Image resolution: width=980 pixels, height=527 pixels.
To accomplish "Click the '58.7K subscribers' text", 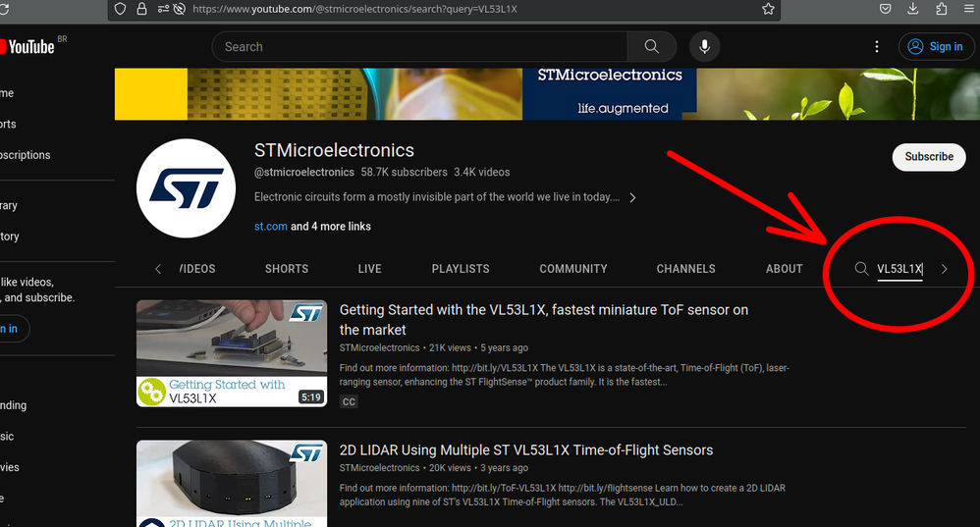I will point(404,172).
